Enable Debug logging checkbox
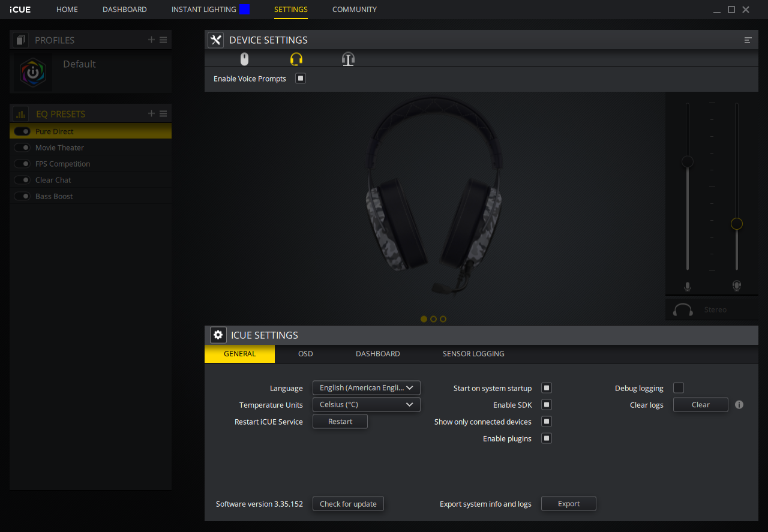The width and height of the screenshot is (768, 532). pos(679,387)
